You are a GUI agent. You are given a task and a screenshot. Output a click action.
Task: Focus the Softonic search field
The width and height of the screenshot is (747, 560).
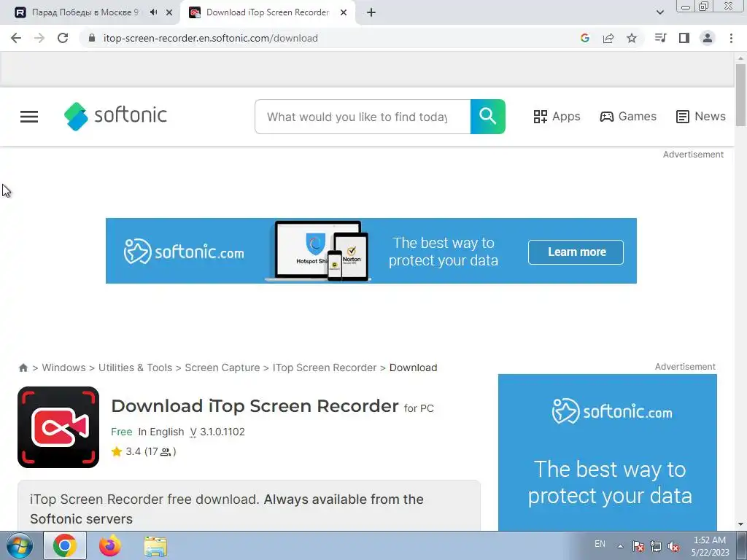pyautogui.click(x=363, y=117)
